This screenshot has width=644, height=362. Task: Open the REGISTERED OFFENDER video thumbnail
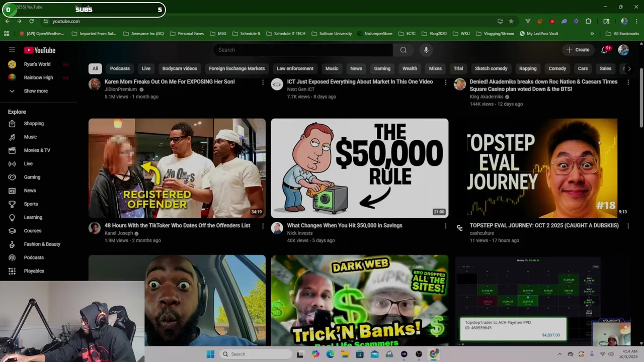pos(177,168)
